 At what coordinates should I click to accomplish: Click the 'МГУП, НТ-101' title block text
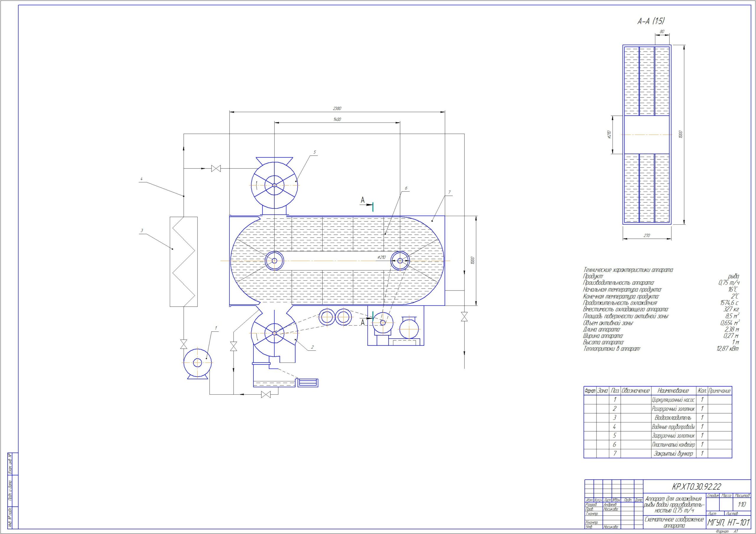(x=728, y=522)
